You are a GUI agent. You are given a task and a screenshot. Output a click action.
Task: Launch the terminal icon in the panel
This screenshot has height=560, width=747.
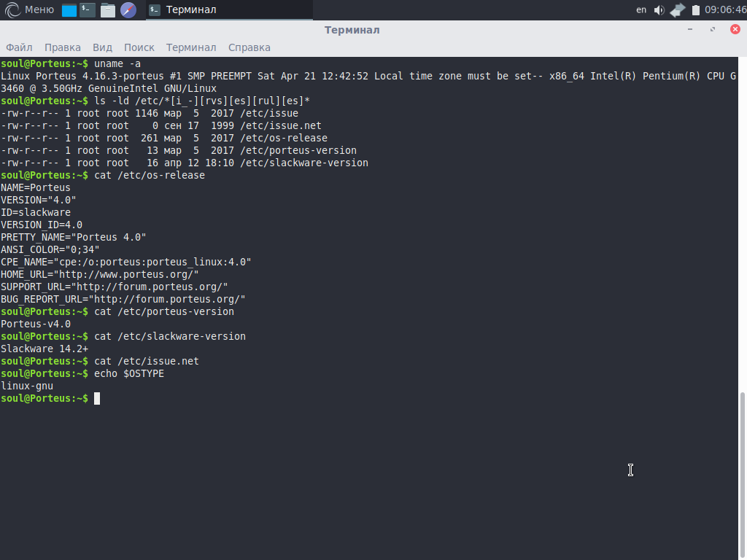[88, 10]
